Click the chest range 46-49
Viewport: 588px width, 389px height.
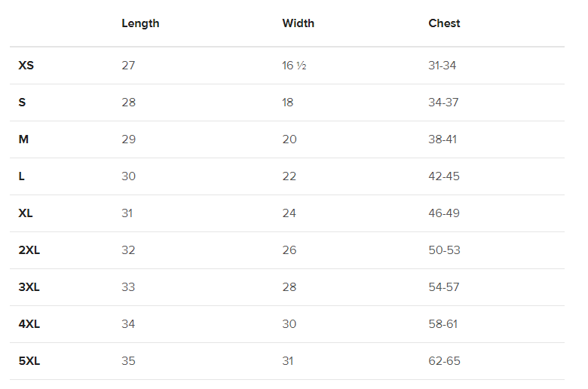point(443,213)
